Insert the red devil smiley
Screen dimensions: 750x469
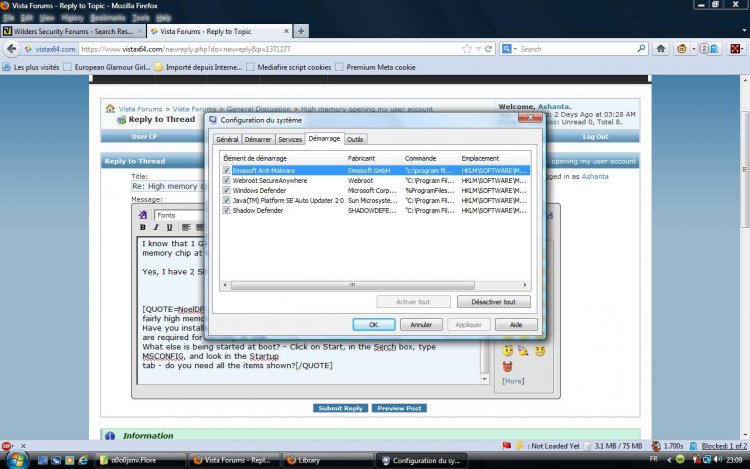pyautogui.click(x=507, y=367)
